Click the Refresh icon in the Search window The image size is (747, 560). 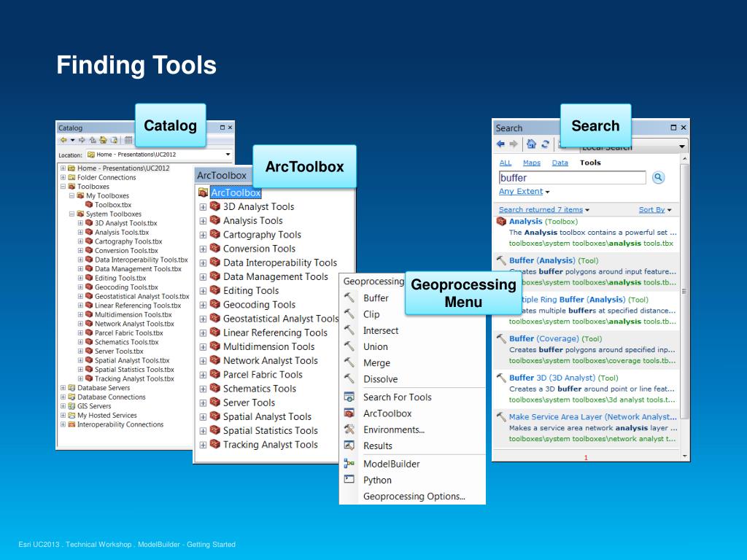(x=546, y=144)
